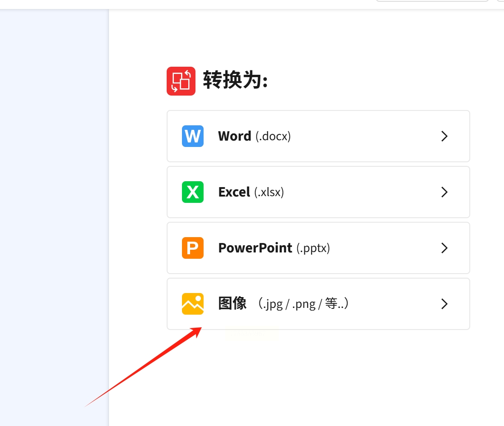Image resolution: width=504 pixels, height=426 pixels.
Task: Click the 转换为: heading text
Action: [235, 80]
